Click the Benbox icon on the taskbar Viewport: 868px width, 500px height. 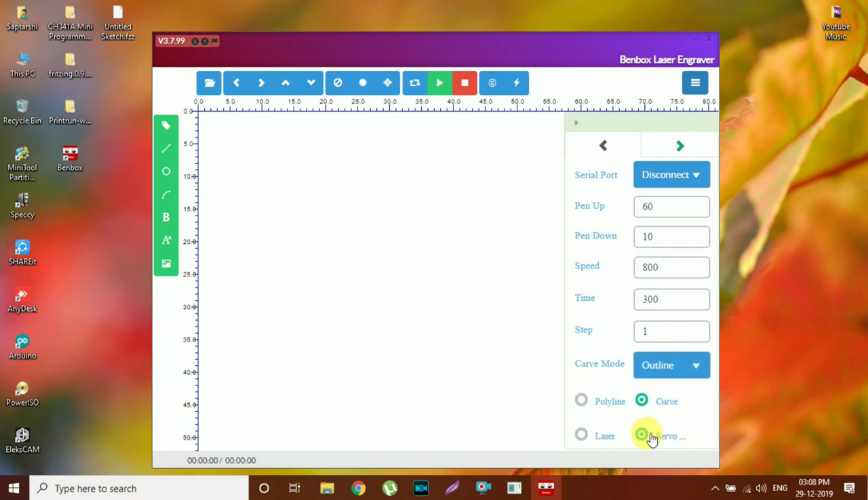pos(546,488)
